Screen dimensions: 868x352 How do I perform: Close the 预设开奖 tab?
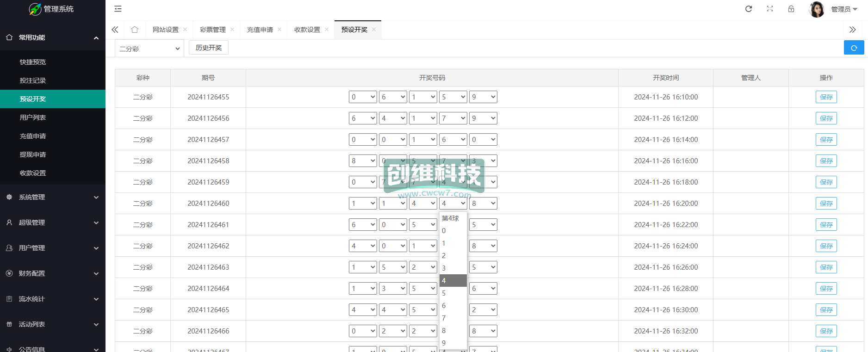(x=374, y=29)
